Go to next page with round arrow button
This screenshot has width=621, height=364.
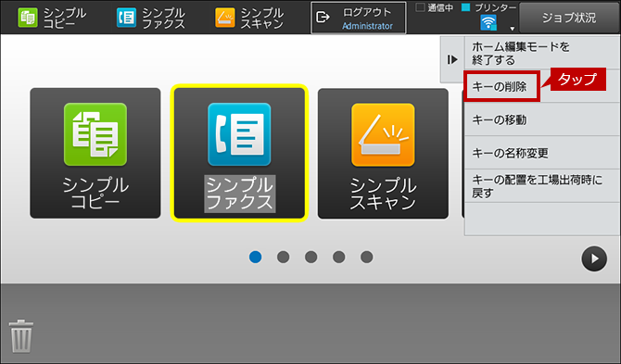(594, 258)
